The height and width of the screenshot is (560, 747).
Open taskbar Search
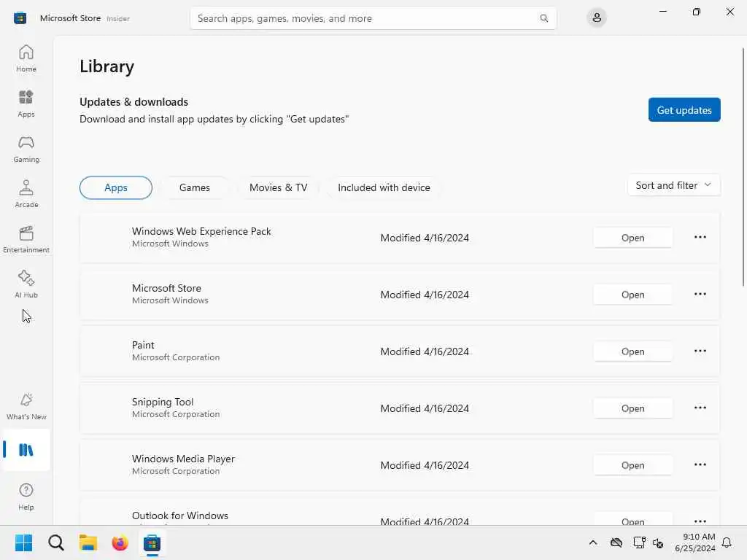coord(55,542)
